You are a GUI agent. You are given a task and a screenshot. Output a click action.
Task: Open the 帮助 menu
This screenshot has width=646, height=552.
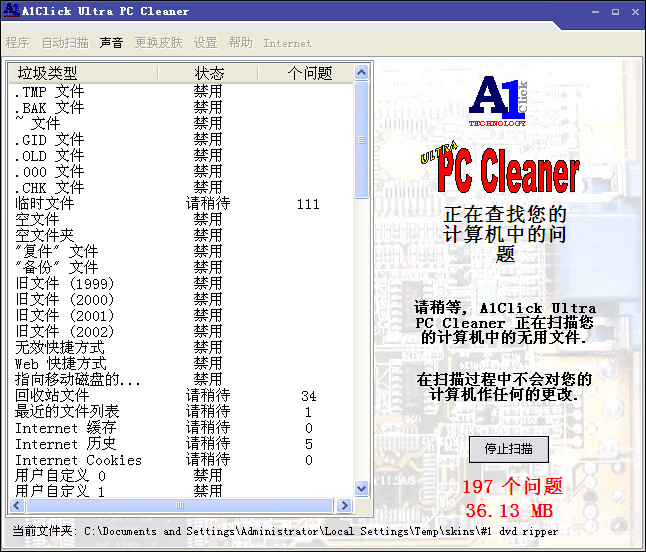coord(240,43)
